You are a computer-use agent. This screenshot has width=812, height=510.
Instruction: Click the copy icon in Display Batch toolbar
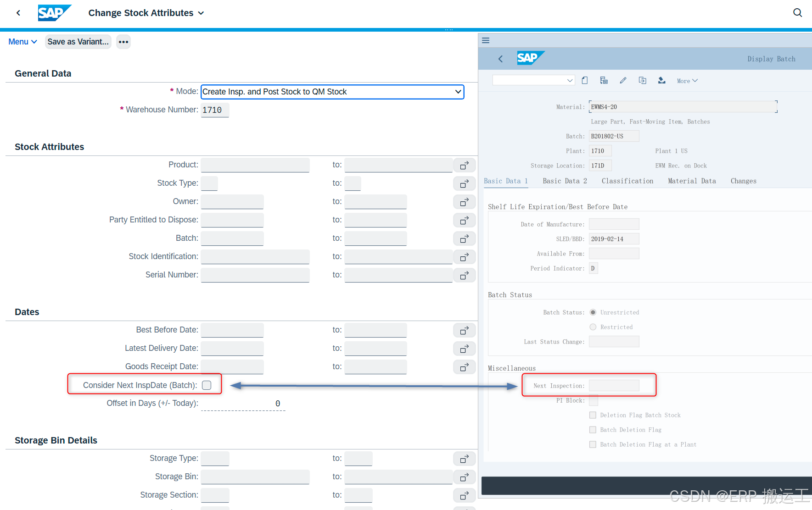tap(643, 80)
